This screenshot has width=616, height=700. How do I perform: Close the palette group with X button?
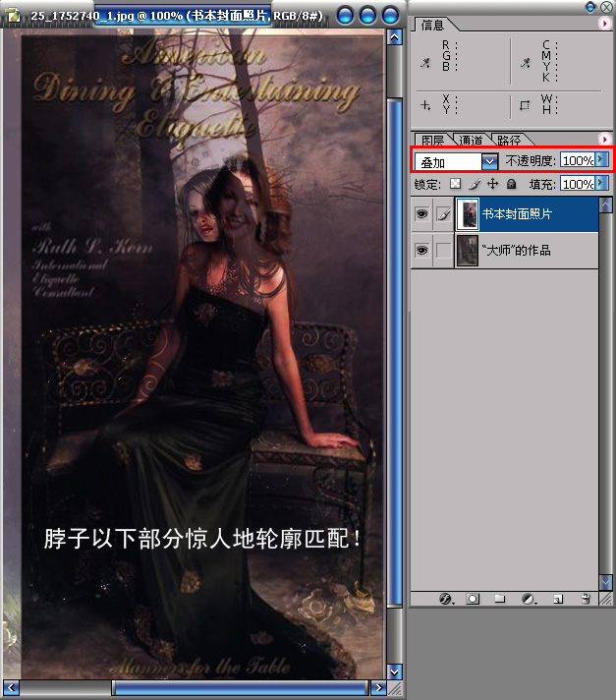606,7
